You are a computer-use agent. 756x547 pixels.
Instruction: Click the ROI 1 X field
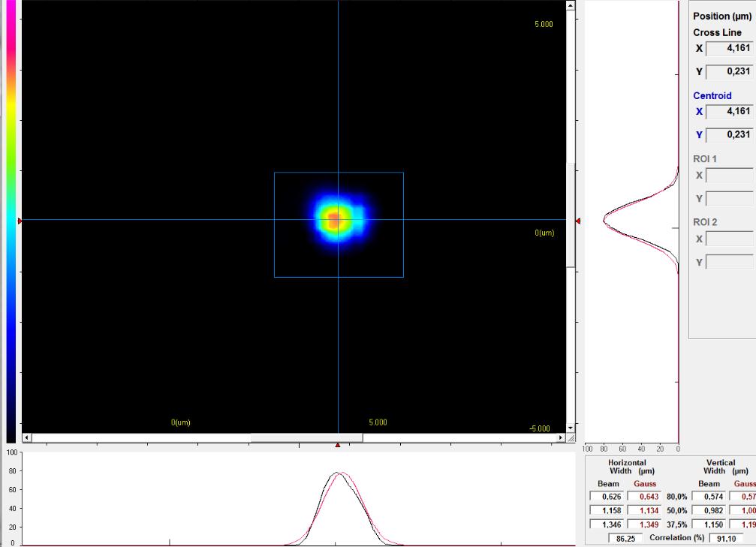pos(730,175)
